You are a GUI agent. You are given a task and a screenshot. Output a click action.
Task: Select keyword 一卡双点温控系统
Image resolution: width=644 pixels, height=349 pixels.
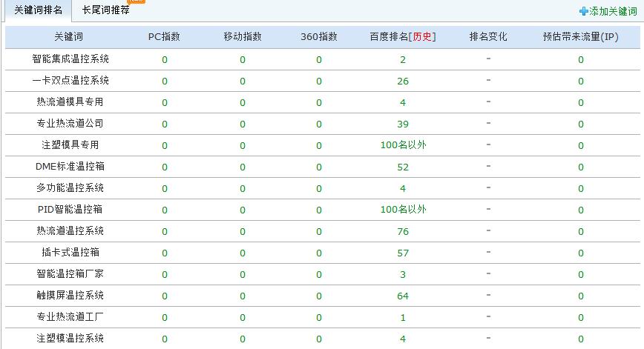coord(70,80)
